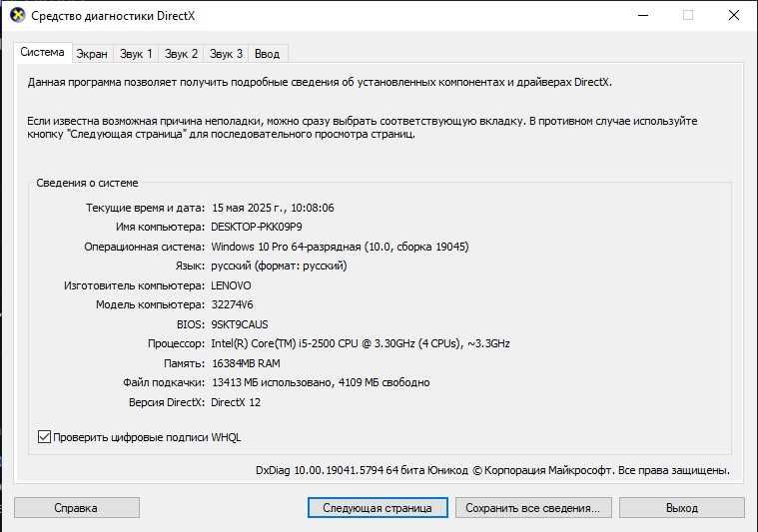This screenshot has height=532, width=758.
Task: Click the Версия DirectX label
Action: click(167, 402)
